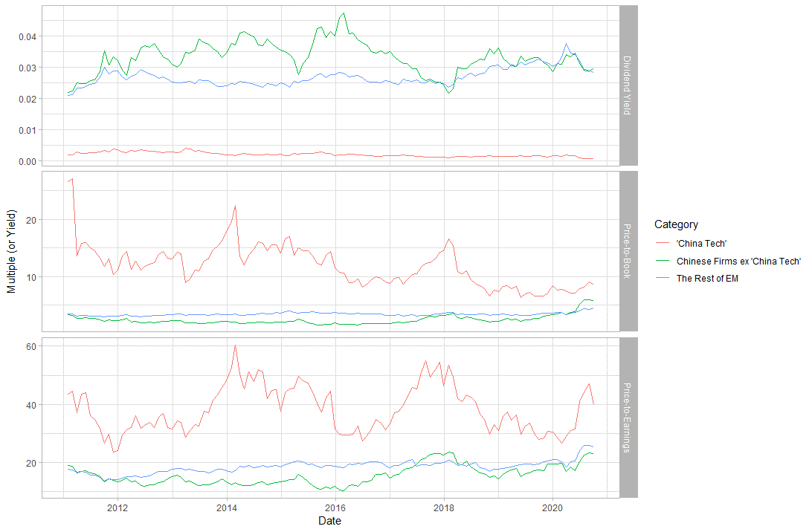Click the "Multiple (or Yield)" y-axis title
Screen dimensions: 812x532
point(11,251)
